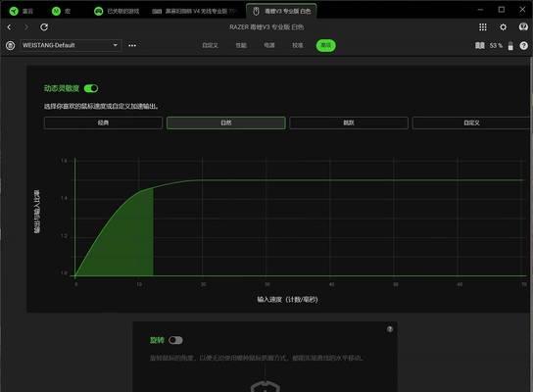Enable the 旋转 rotation toggle
The width and height of the screenshot is (533, 392).
[175, 340]
